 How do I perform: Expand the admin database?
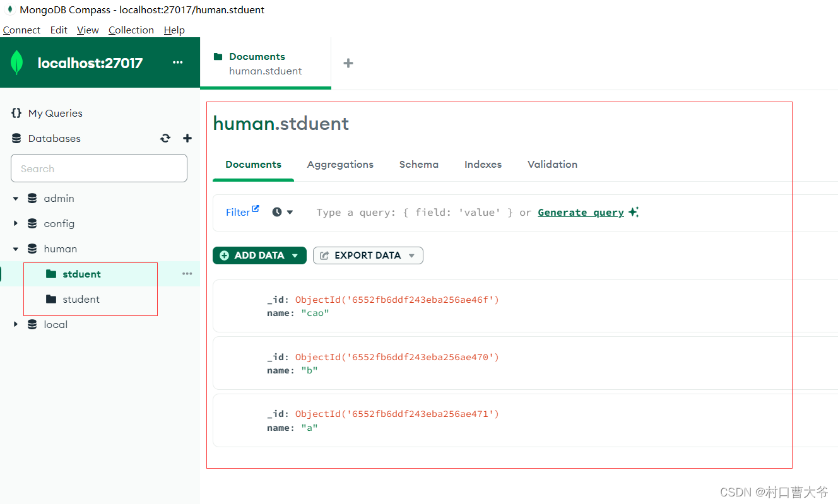click(16, 198)
